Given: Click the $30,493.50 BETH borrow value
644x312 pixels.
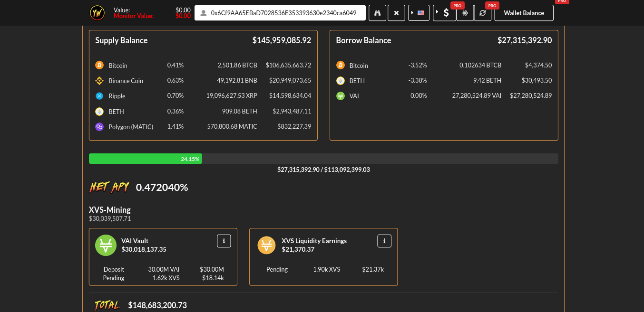Looking at the screenshot, I should [x=537, y=80].
